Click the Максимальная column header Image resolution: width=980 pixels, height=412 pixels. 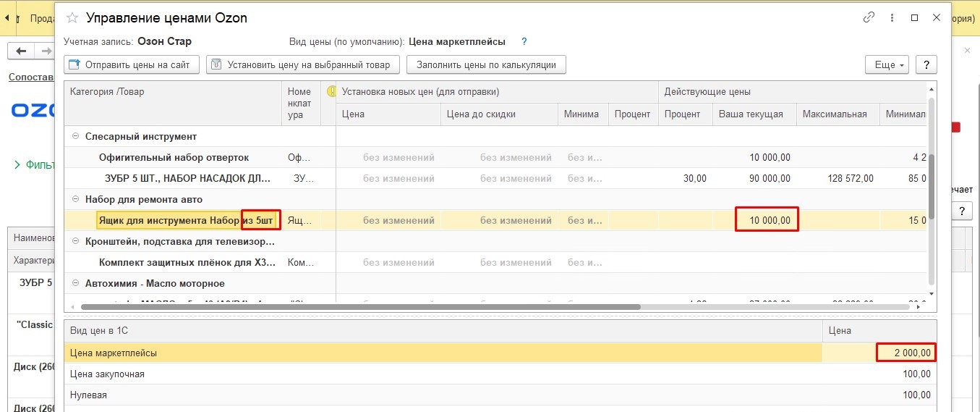[x=838, y=114]
